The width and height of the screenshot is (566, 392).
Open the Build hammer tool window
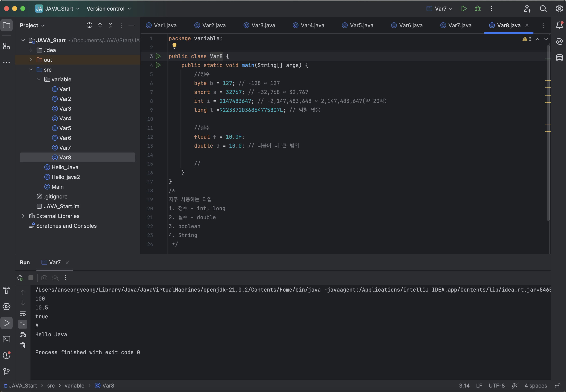(x=7, y=290)
